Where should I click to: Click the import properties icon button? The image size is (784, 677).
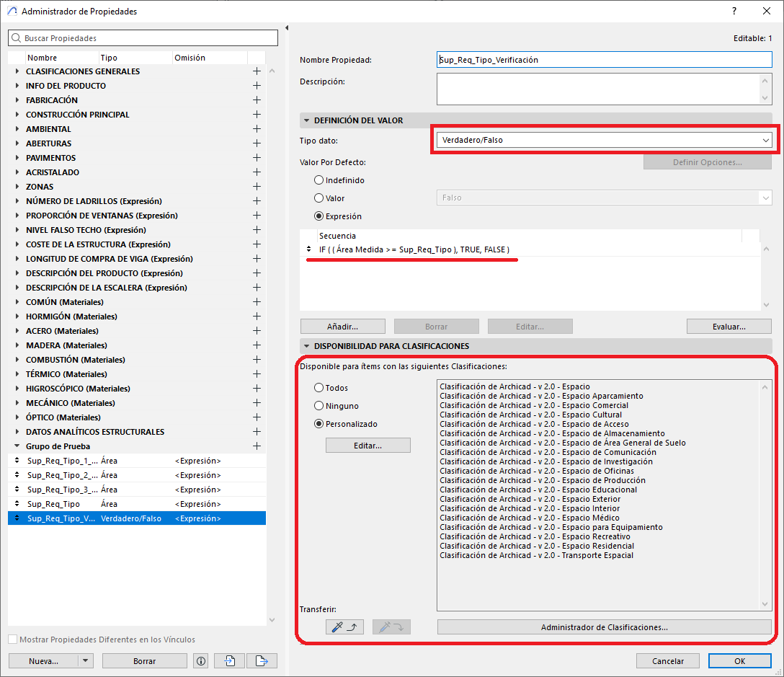pos(230,660)
